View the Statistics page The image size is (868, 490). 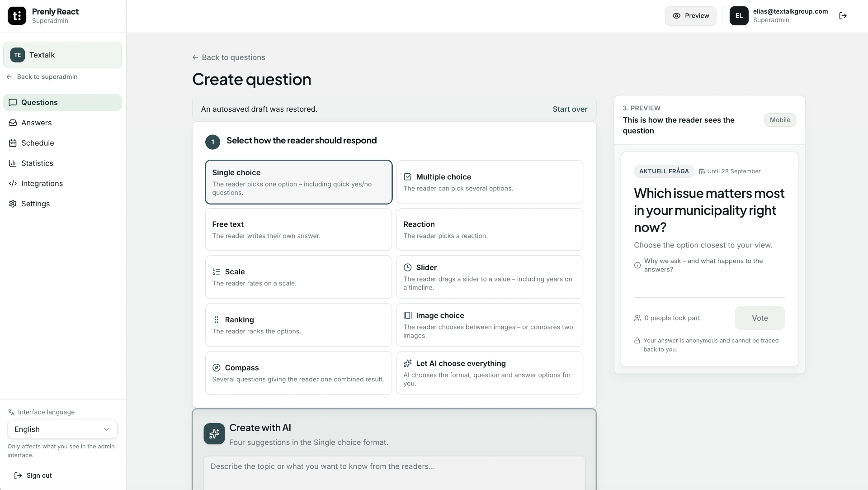pyautogui.click(x=62, y=163)
